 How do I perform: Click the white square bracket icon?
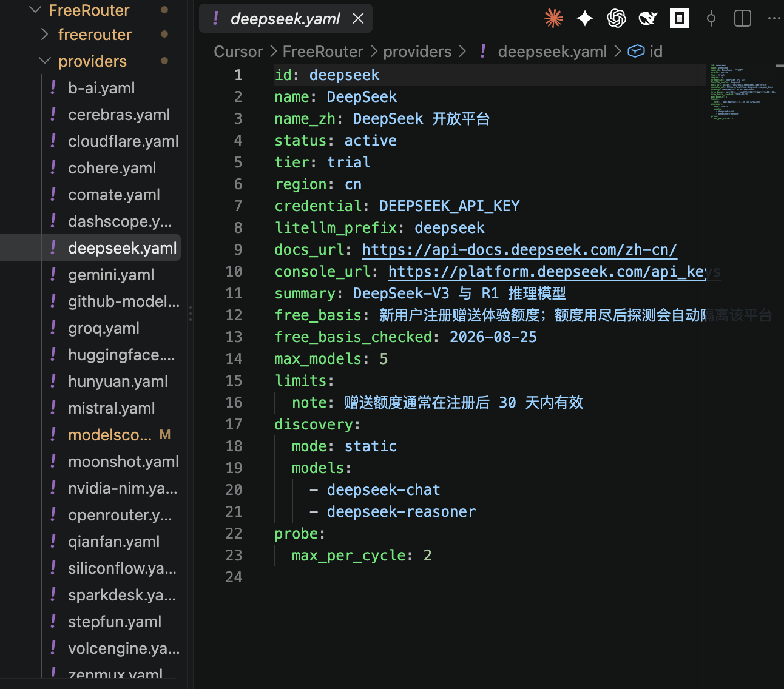click(680, 18)
